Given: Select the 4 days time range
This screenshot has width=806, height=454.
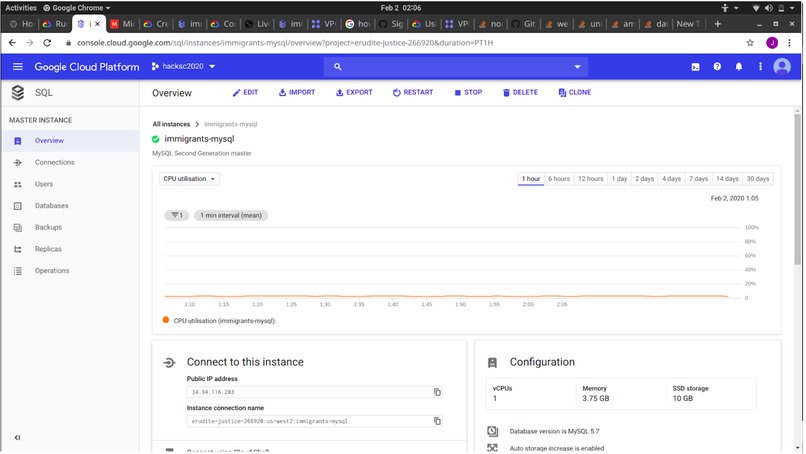Looking at the screenshot, I should tap(673, 179).
